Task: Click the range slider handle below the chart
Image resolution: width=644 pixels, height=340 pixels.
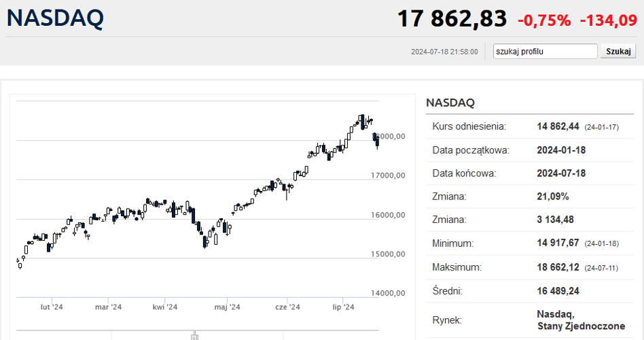Action: click(x=195, y=335)
